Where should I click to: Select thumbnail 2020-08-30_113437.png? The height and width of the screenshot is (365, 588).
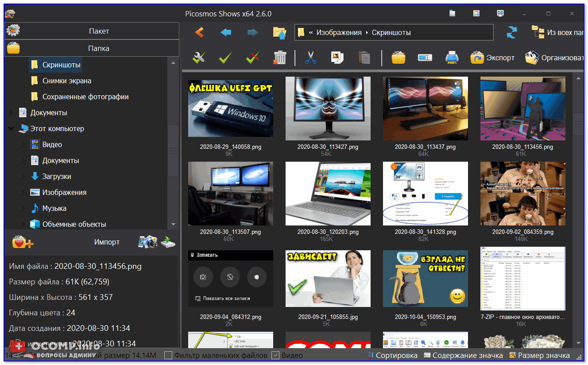pyautogui.click(x=425, y=109)
